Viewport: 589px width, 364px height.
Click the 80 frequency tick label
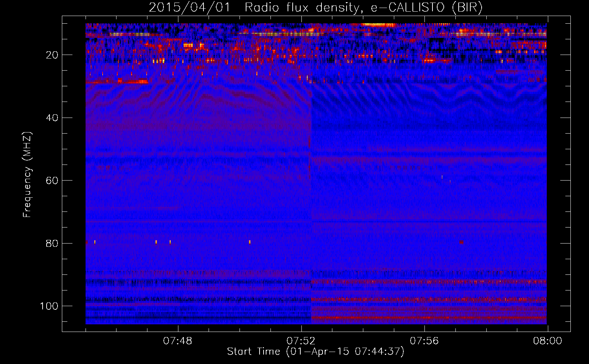click(52, 243)
